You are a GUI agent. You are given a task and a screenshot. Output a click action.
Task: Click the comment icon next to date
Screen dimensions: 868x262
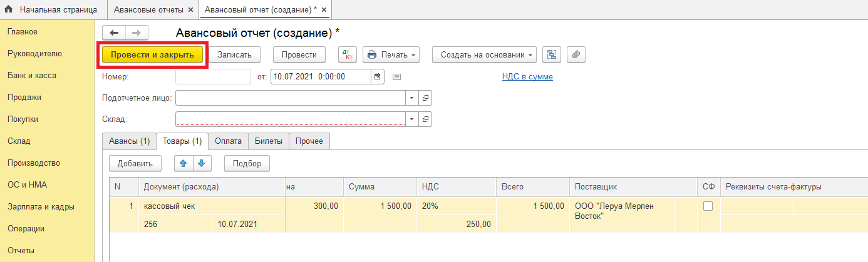coord(396,77)
